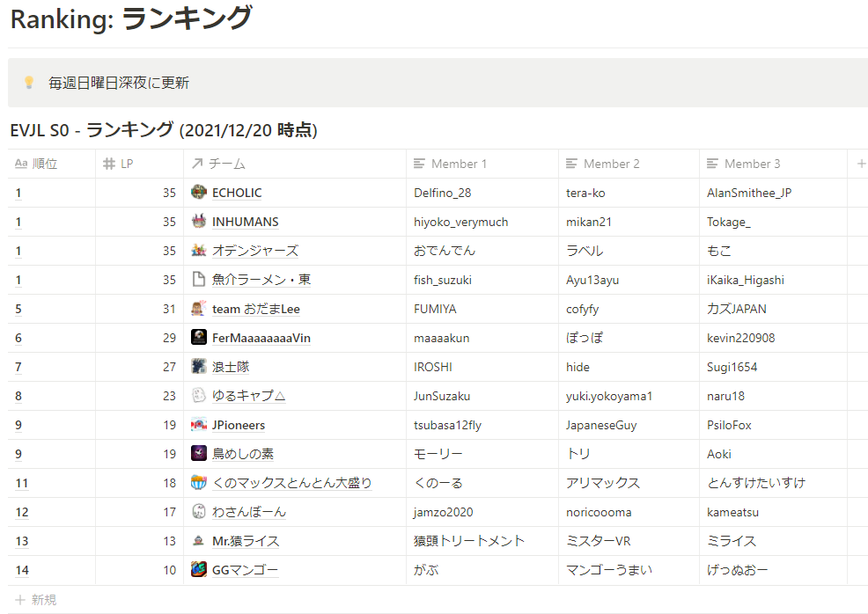868x614 pixels.
Task: Open チーム column header menu
Action: (295, 164)
